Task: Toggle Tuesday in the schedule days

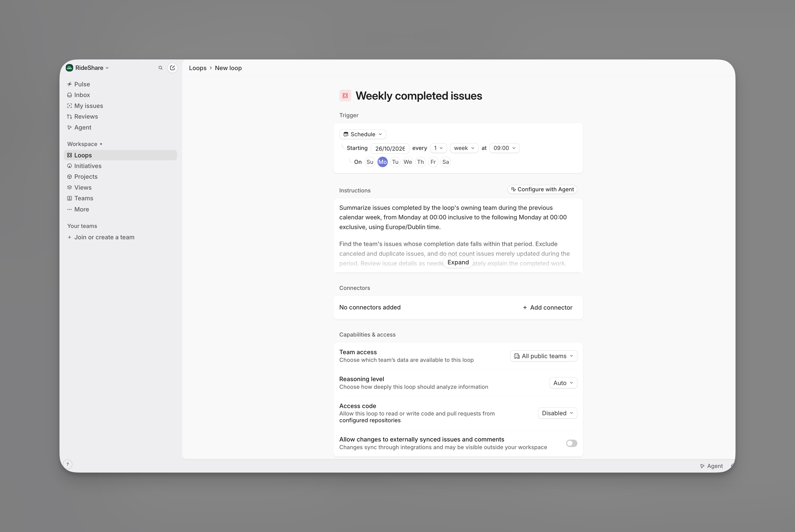Action: point(395,162)
